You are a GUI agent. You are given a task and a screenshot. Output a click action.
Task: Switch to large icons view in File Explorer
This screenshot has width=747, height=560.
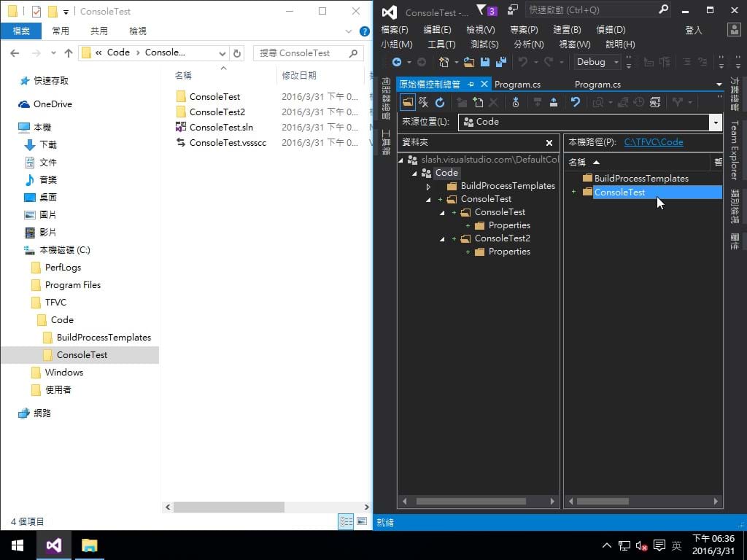pos(362,521)
